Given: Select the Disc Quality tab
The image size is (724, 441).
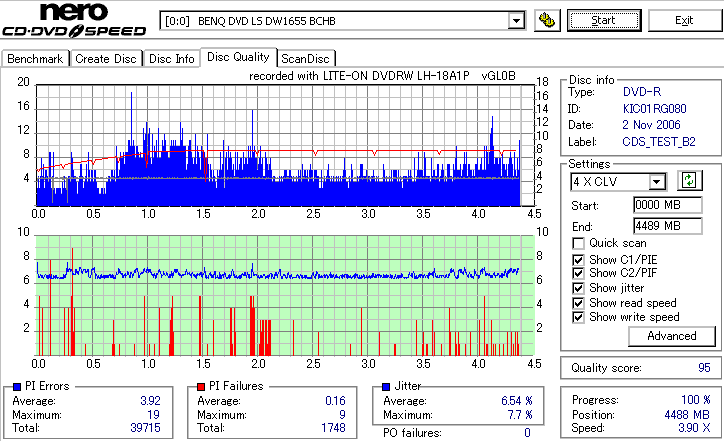Looking at the screenshot, I should [238, 57].
